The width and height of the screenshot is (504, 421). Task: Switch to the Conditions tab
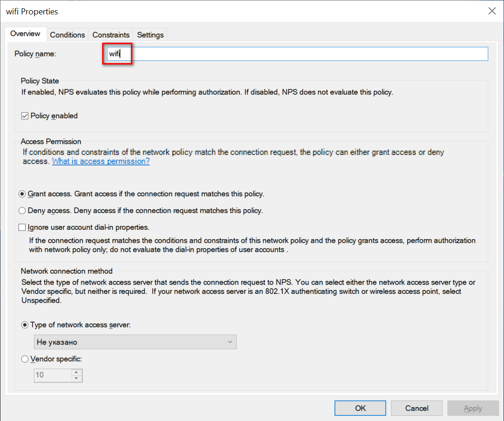67,35
